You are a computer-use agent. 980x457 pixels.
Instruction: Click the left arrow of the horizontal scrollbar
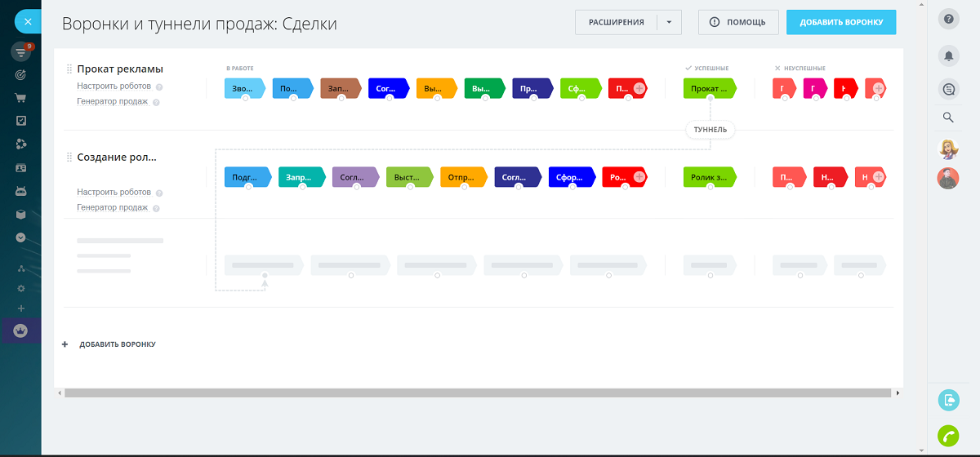pyautogui.click(x=58, y=393)
